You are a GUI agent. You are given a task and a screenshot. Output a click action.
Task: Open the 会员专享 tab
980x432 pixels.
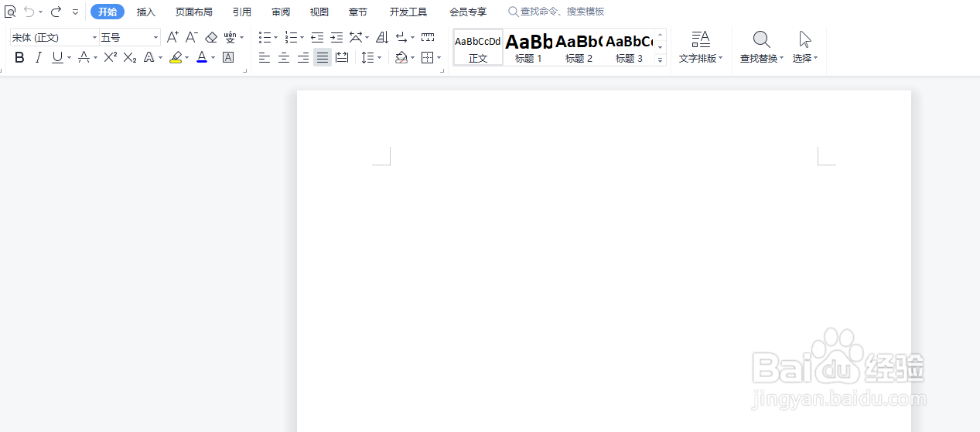click(468, 12)
